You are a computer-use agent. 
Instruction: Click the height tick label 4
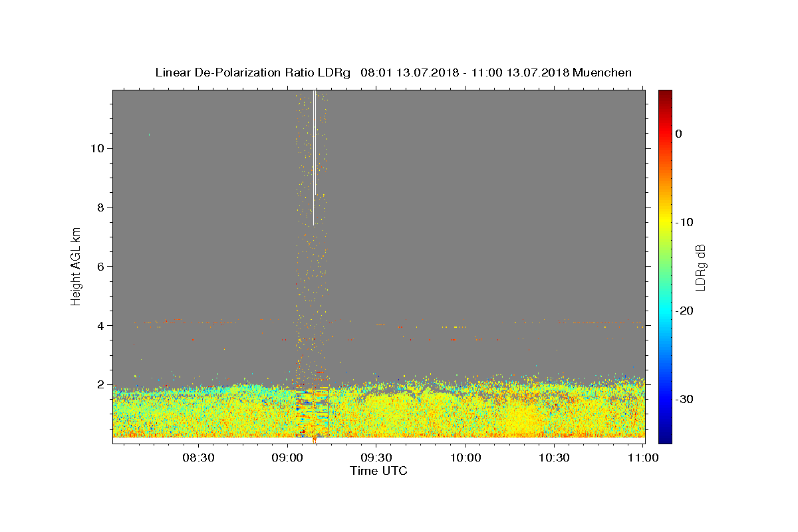[x=100, y=325]
